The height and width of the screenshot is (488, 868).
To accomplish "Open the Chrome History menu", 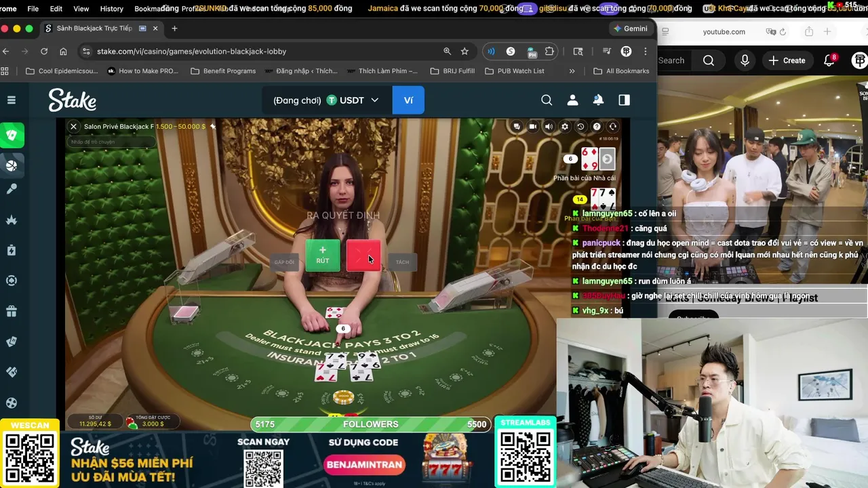I will [111, 9].
